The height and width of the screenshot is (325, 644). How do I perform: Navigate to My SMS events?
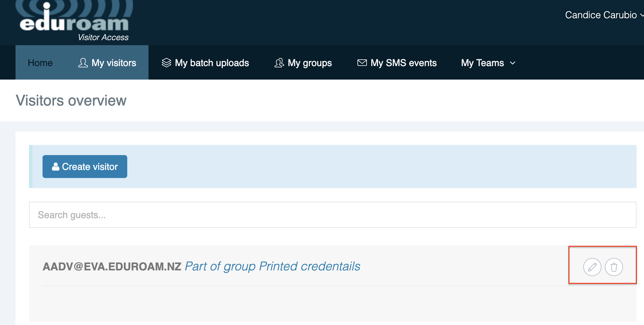404,63
